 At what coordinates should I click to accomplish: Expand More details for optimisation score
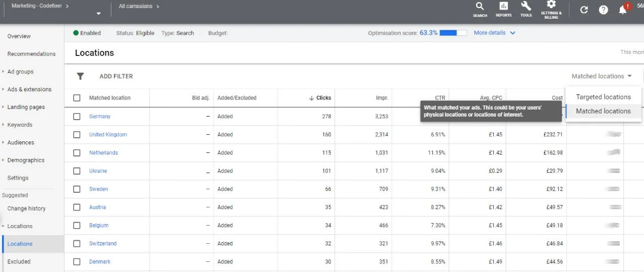coord(494,33)
